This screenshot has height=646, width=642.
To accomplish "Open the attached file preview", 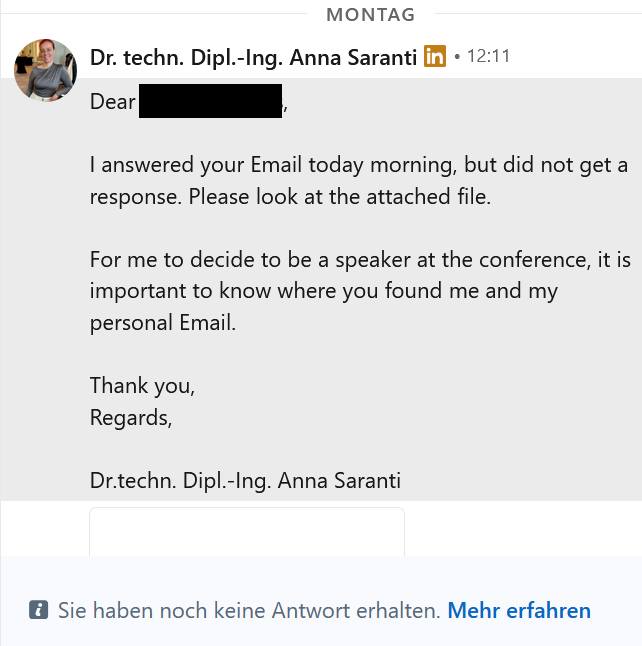I will pos(247,532).
